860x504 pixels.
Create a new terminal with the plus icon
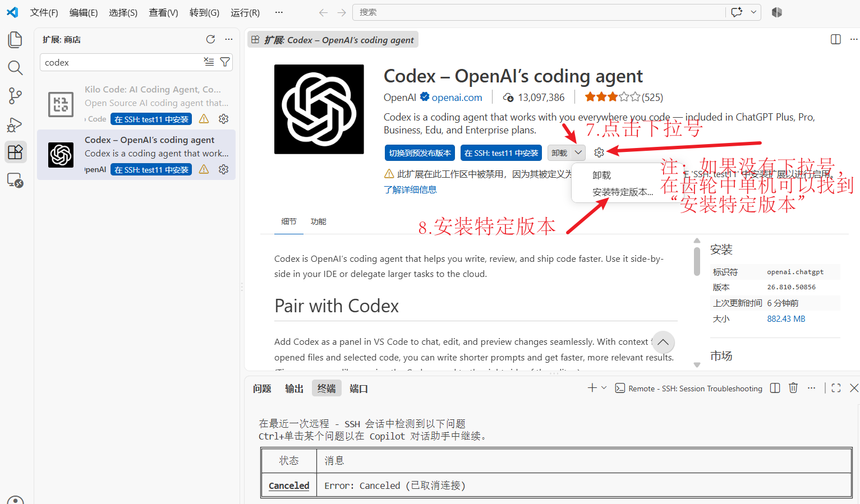pyautogui.click(x=592, y=388)
